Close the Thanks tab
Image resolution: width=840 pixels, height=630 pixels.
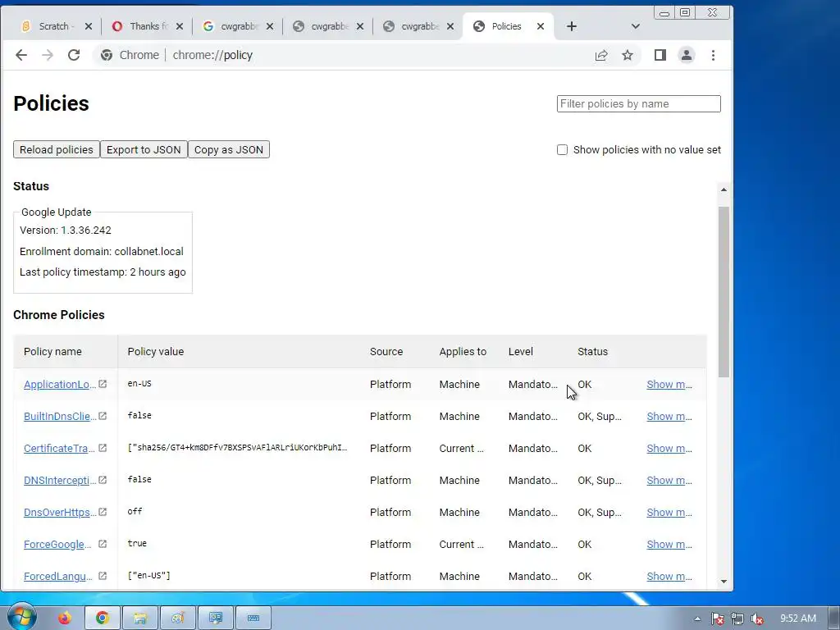[180, 26]
